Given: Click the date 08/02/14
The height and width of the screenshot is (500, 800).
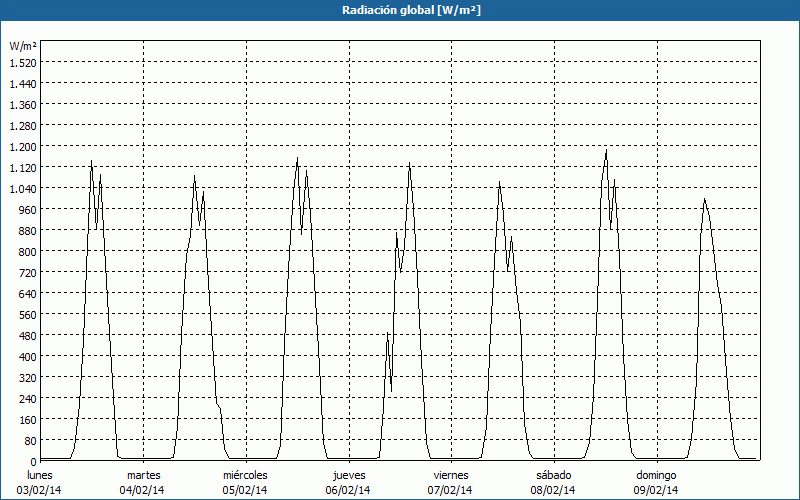Looking at the screenshot, I should (x=553, y=490).
